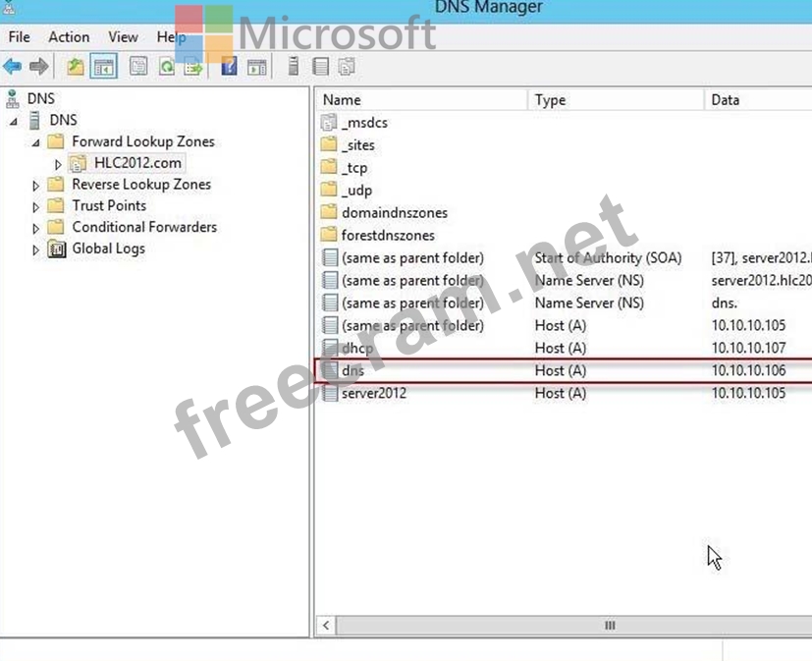Click the _udp folder icon

pyautogui.click(x=329, y=190)
